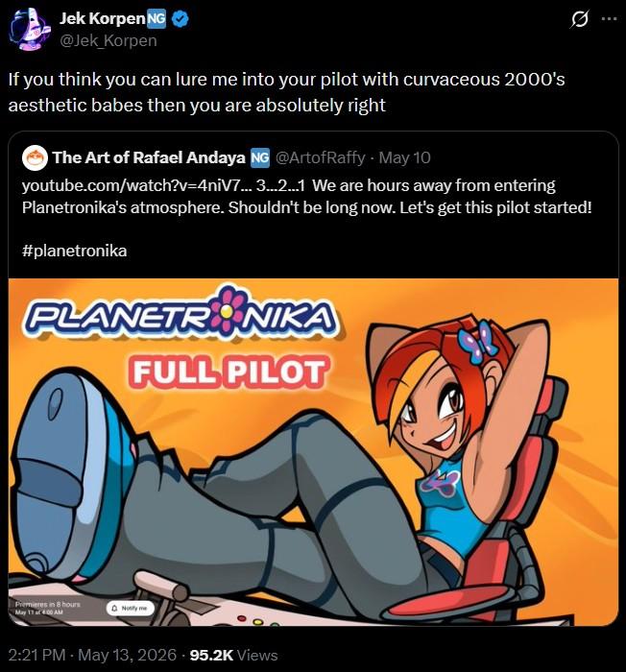
Task: Open the #planetronika hashtag
Action: tap(75, 251)
